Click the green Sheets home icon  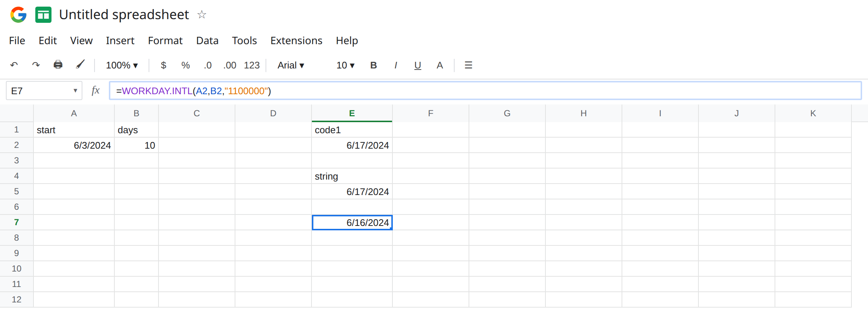[x=43, y=15]
